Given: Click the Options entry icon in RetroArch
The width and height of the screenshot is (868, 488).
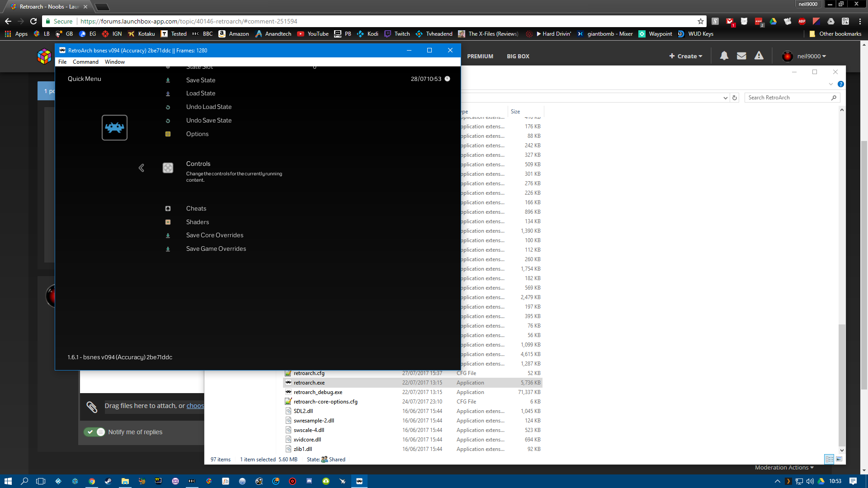Looking at the screenshot, I should 168,134.
